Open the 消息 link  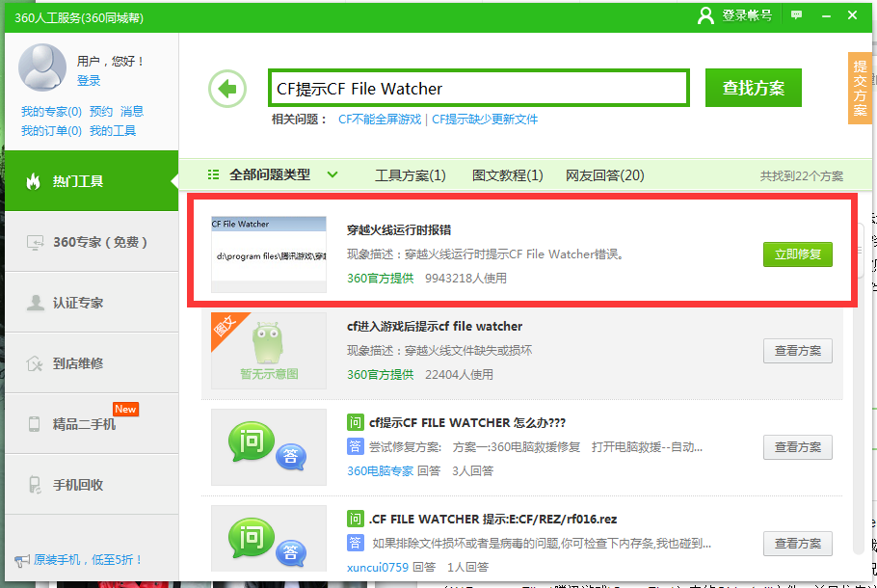click(132, 111)
